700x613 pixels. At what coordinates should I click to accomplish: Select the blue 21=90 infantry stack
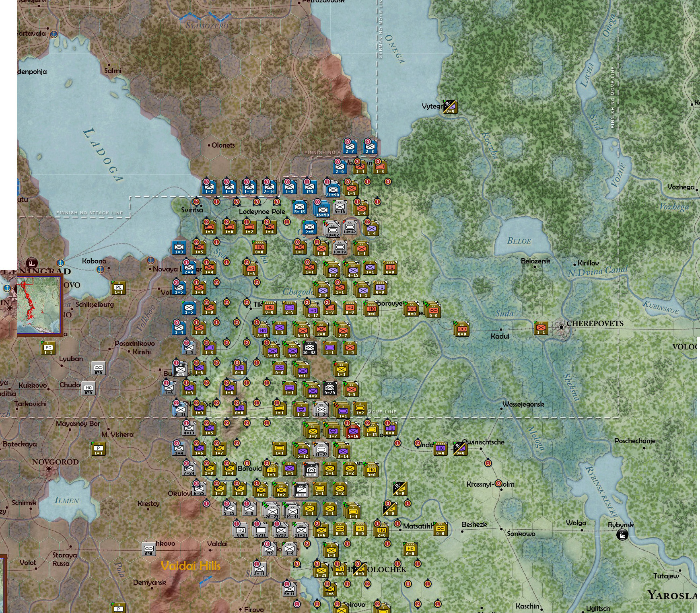332,189
